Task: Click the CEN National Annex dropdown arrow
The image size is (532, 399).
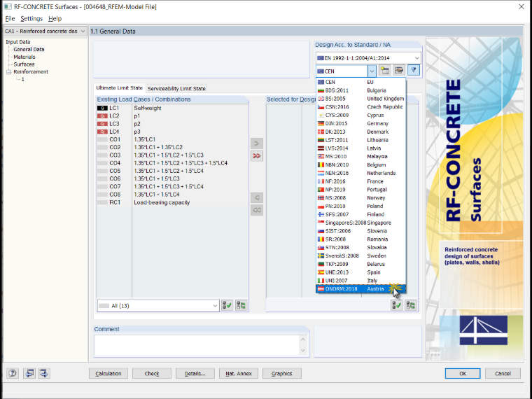Action: pos(372,71)
